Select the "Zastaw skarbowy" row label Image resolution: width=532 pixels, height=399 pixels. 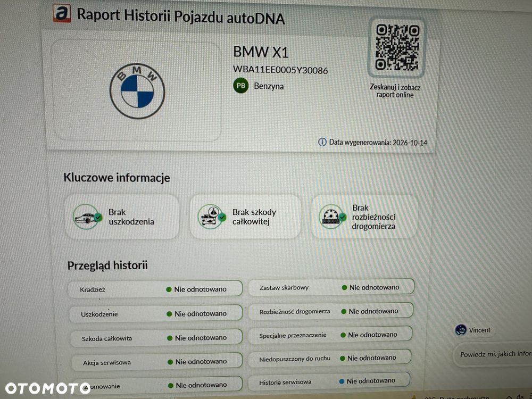(x=284, y=287)
